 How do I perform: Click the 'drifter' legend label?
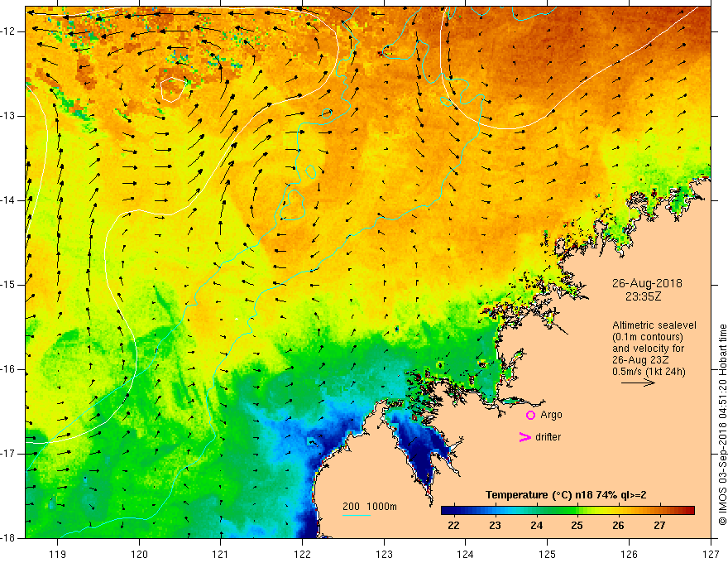pyautogui.click(x=548, y=437)
